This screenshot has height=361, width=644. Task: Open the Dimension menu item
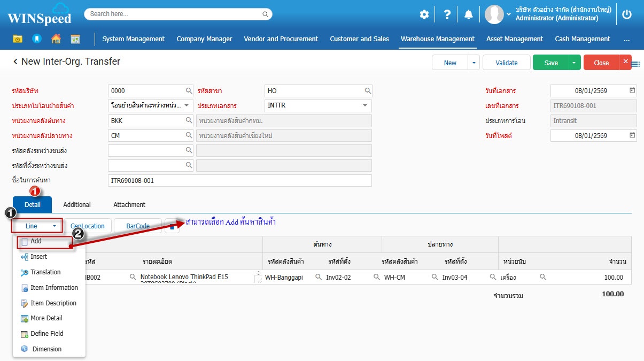point(46,349)
